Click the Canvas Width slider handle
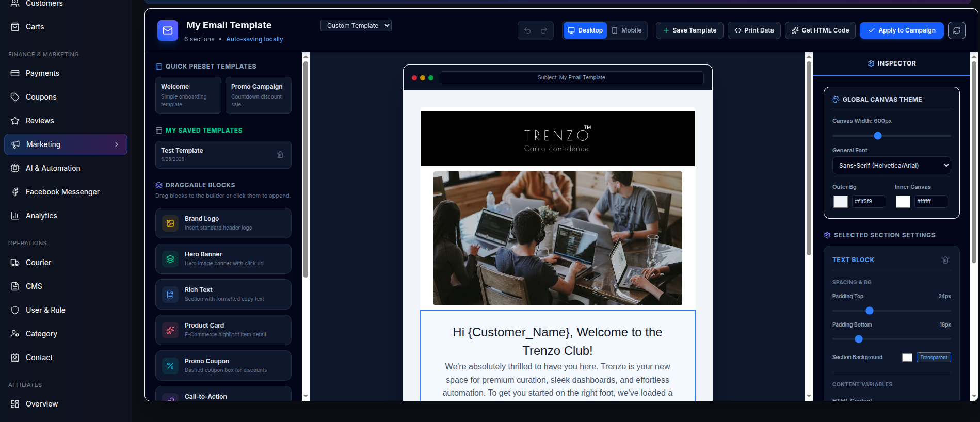Screen dimensions: 980x422 (x=878, y=136)
